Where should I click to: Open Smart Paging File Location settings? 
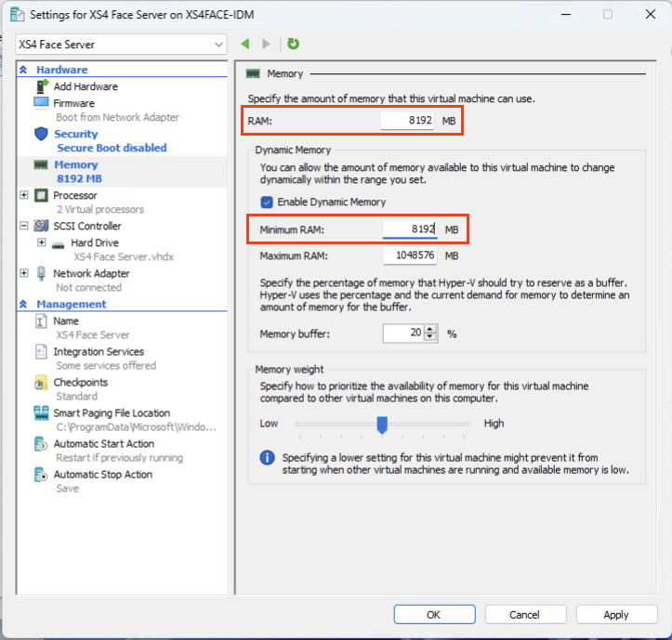click(112, 413)
